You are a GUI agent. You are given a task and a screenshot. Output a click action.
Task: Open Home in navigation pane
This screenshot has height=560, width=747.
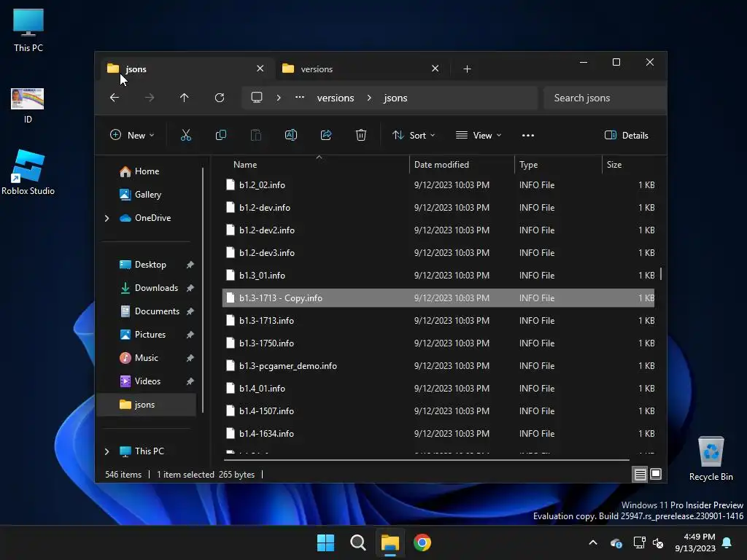pyautogui.click(x=147, y=171)
